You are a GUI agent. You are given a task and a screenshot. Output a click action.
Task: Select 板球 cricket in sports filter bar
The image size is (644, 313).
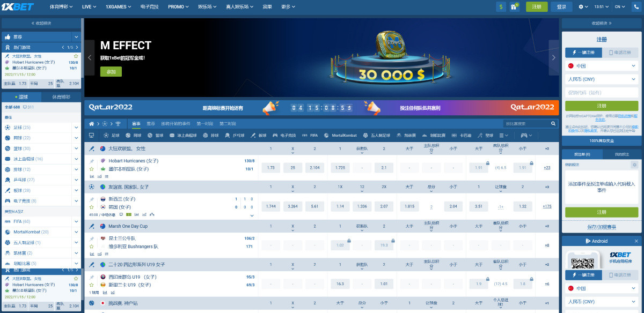pyautogui.click(x=259, y=136)
